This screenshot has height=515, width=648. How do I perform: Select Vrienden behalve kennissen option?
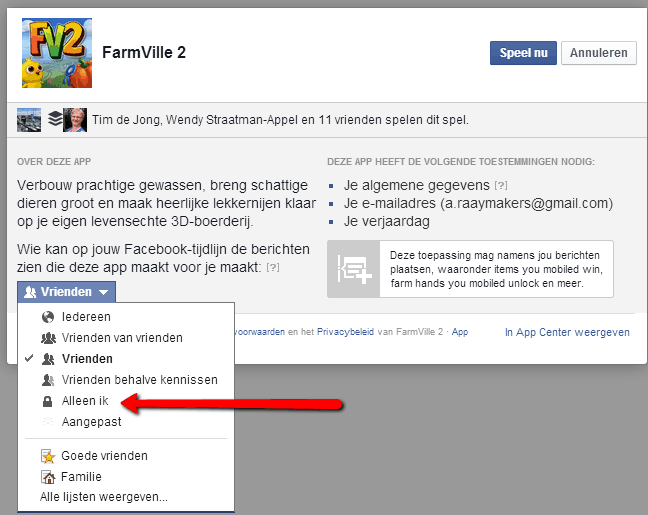click(126, 380)
